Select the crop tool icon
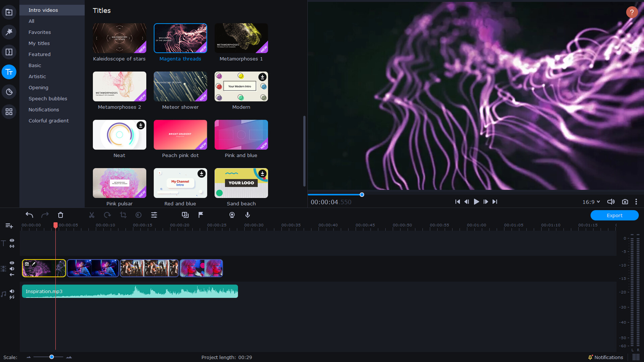 (x=123, y=215)
